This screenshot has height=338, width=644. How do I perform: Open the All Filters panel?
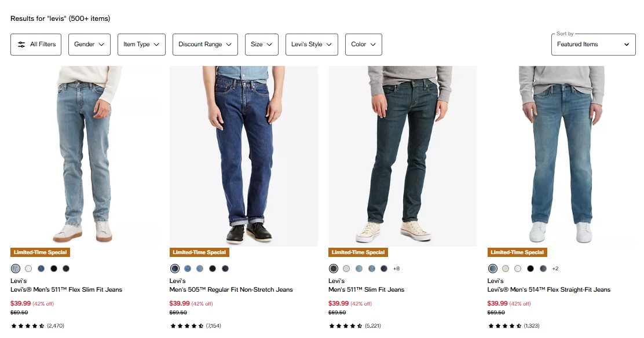pos(36,45)
